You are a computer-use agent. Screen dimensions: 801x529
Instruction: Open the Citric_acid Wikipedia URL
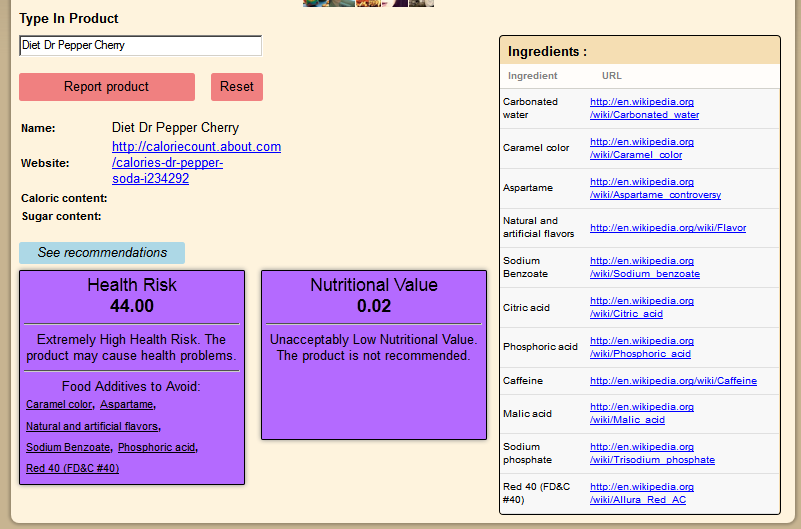642,307
